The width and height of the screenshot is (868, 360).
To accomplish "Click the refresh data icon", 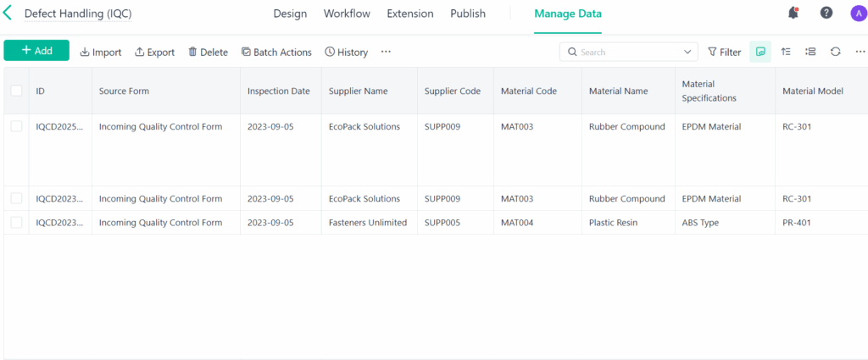I will coord(835,52).
